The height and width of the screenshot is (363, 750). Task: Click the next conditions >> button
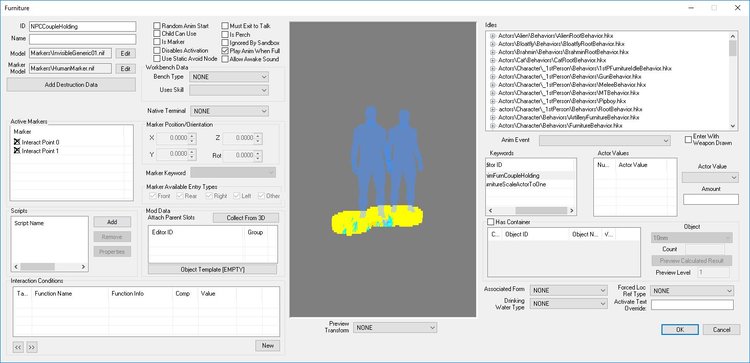point(32,347)
